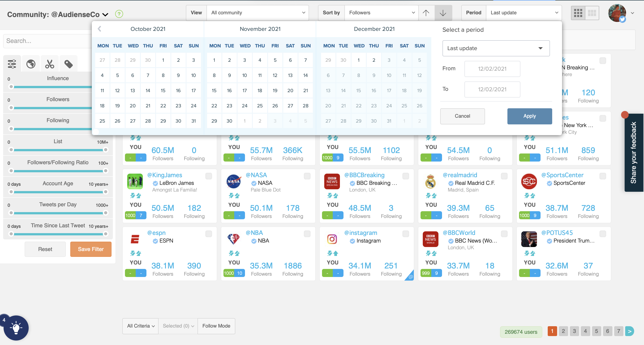This screenshot has width=644, height=345.
Task: Click the Cancel button
Action: coord(462,116)
